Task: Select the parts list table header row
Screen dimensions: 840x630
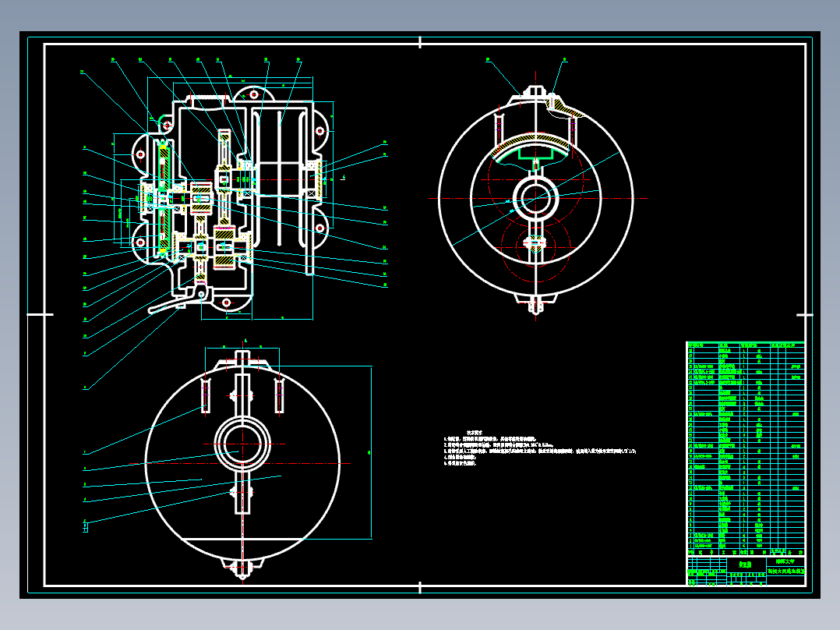Action: coord(745,345)
